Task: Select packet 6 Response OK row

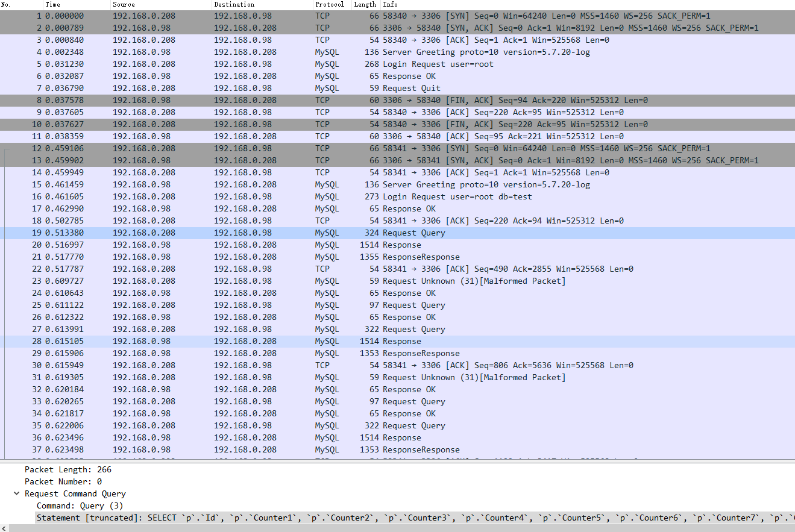Action: point(397,76)
